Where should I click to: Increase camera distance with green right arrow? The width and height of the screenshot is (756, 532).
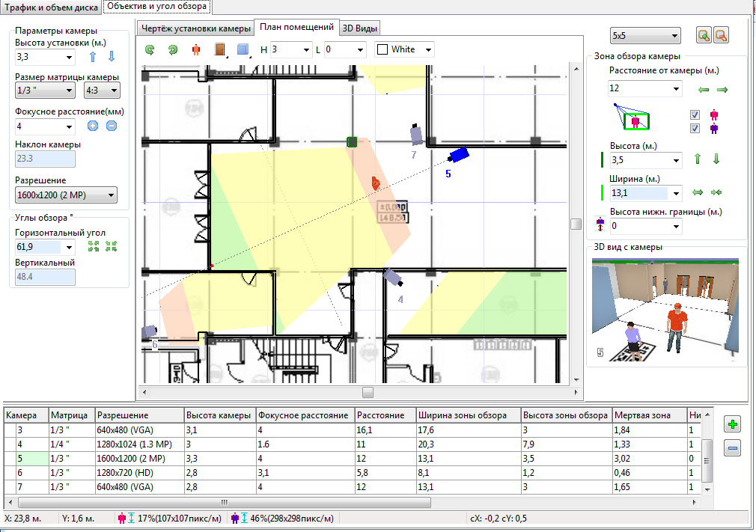(722, 90)
